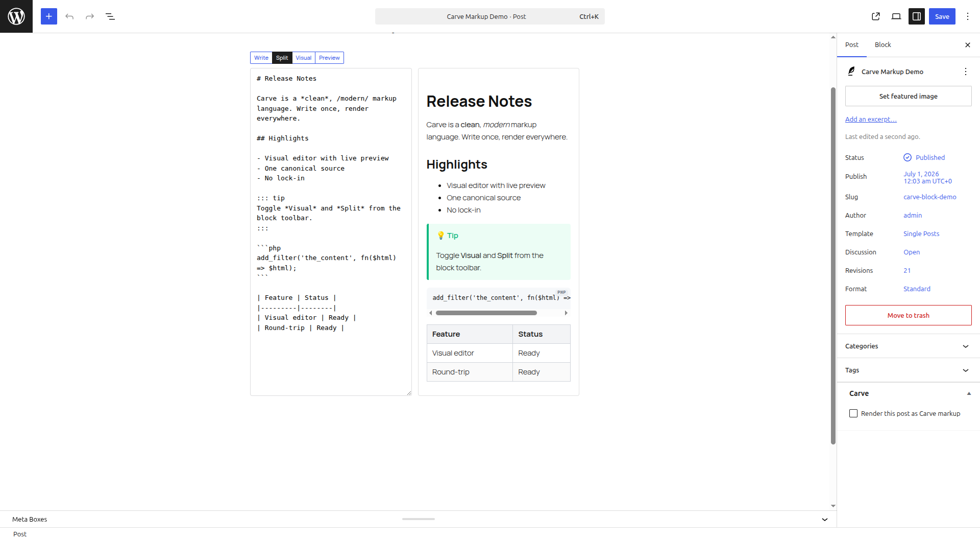980x540 pixels.
Task: Switch editor to Visual mode
Action: (x=304, y=58)
